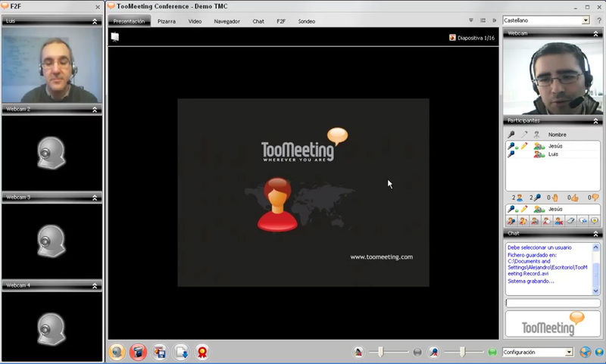The height and width of the screenshot is (364, 606).
Task: Click the globe with orange arrow icon
Action: pos(585,352)
